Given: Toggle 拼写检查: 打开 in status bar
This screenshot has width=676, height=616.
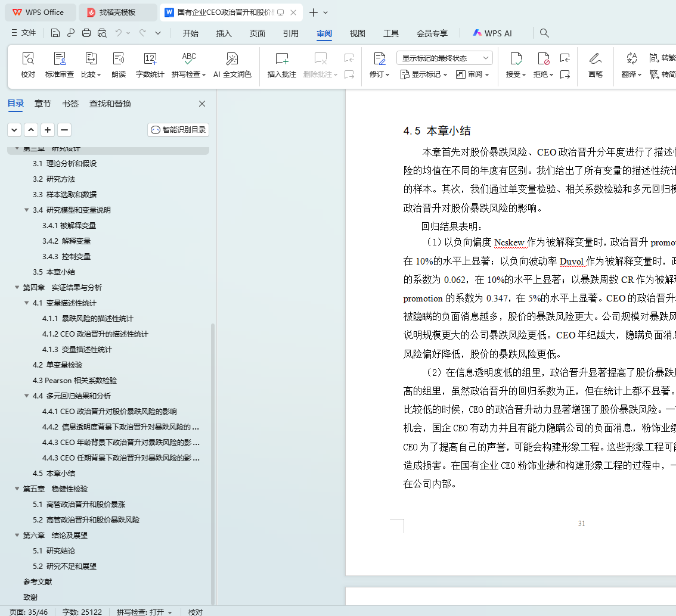Looking at the screenshot, I should point(144,612).
